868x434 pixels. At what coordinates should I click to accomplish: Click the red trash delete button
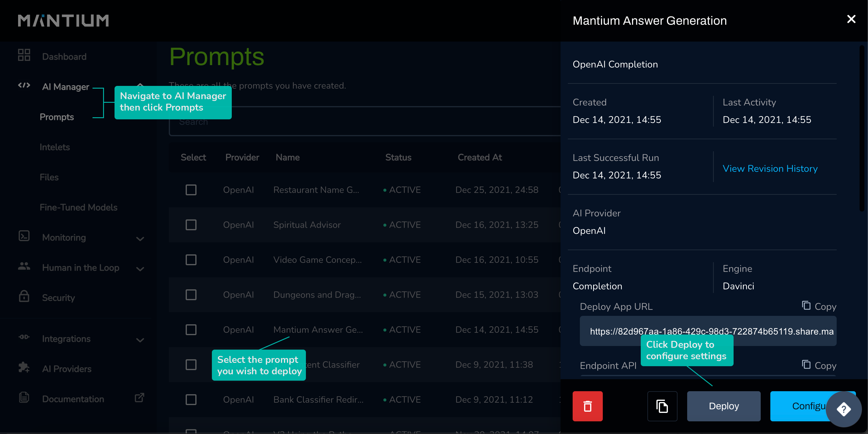click(x=587, y=406)
